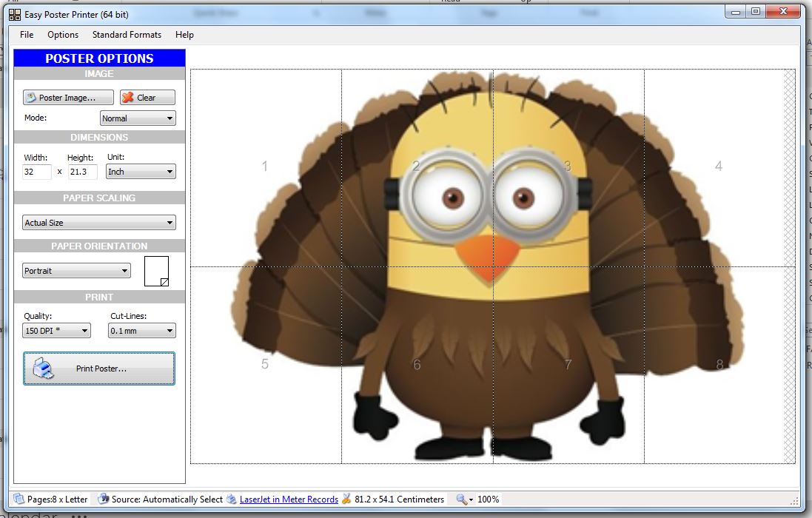Image resolution: width=812 pixels, height=518 pixels.
Task: Click the 100% zoom value
Action: [488, 499]
